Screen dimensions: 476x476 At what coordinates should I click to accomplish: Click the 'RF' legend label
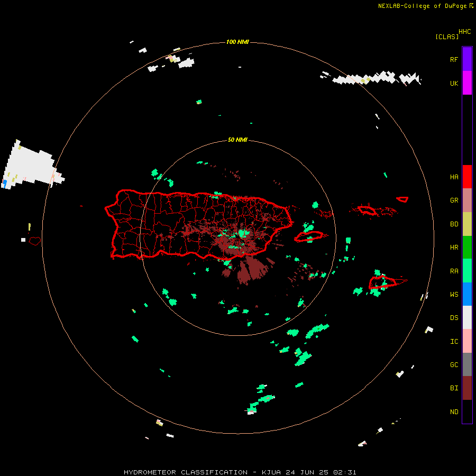point(454,59)
